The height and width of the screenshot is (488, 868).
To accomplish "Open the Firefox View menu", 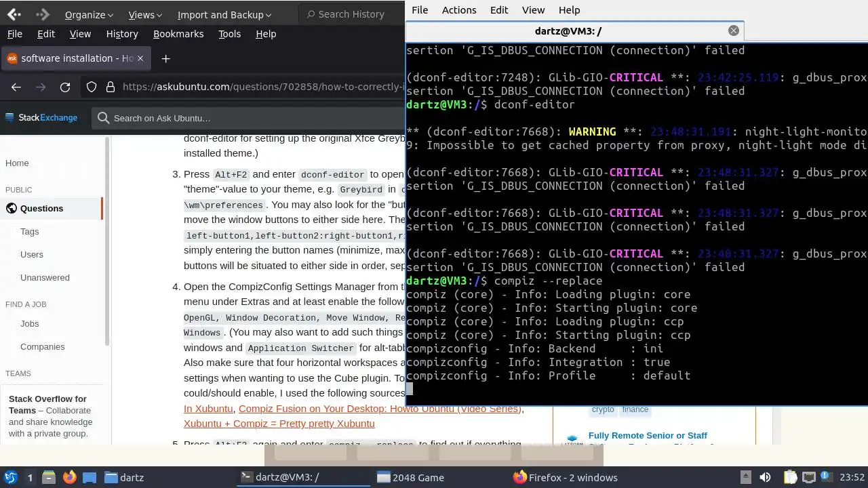I will 80,34.
